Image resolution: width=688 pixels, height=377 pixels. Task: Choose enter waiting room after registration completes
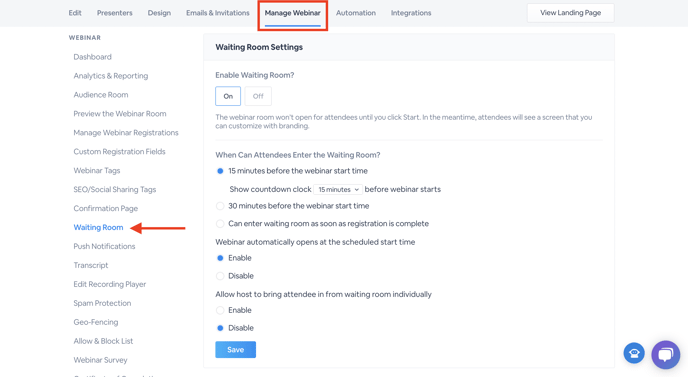click(x=220, y=223)
